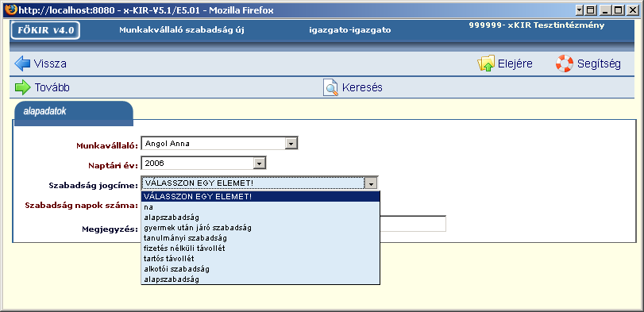Click the green Tovább arrow icon
Viewport: 644px width, 312px height.
(x=22, y=87)
